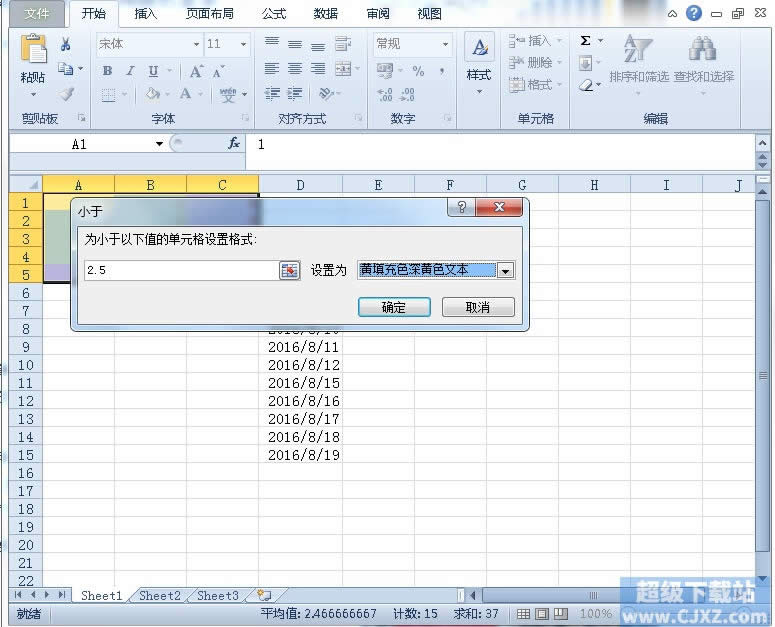Viewport: 775px width, 627px height.
Task: Click the Copy icon
Action: [65, 69]
